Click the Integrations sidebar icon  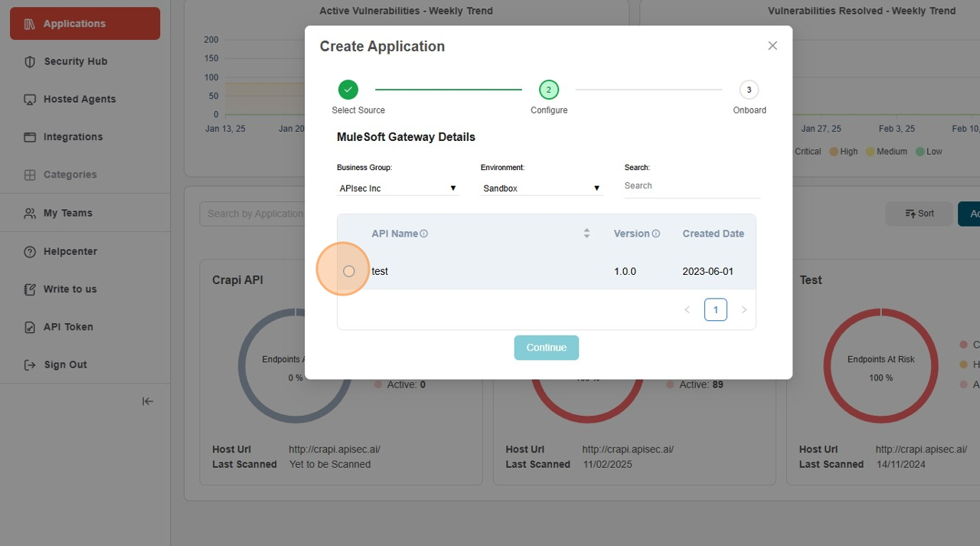point(30,137)
